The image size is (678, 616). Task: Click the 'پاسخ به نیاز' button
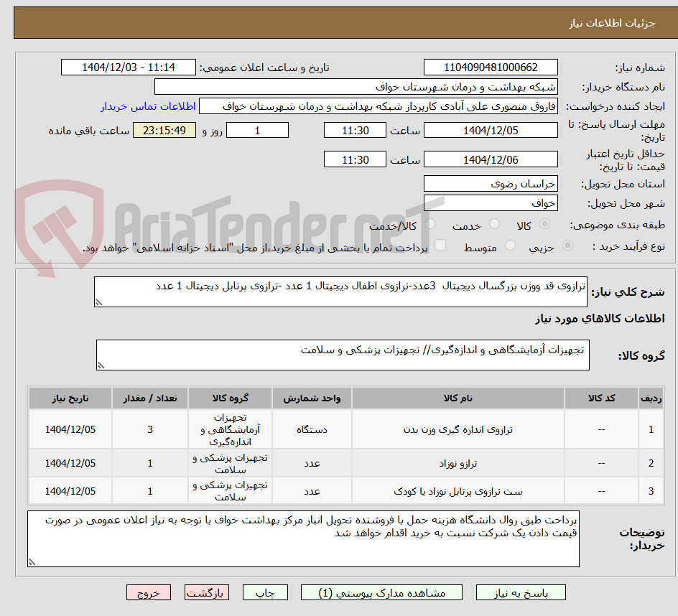point(521,592)
